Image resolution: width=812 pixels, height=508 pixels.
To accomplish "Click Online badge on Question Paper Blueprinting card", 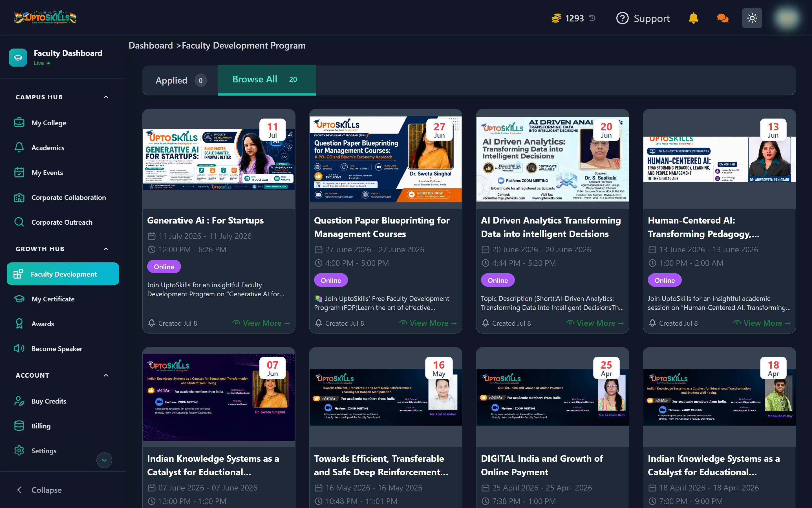I will pyautogui.click(x=331, y=280).
